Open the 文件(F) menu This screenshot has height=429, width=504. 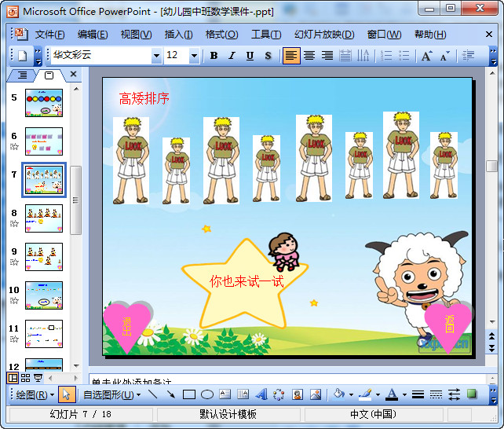[x=49, y=34]
